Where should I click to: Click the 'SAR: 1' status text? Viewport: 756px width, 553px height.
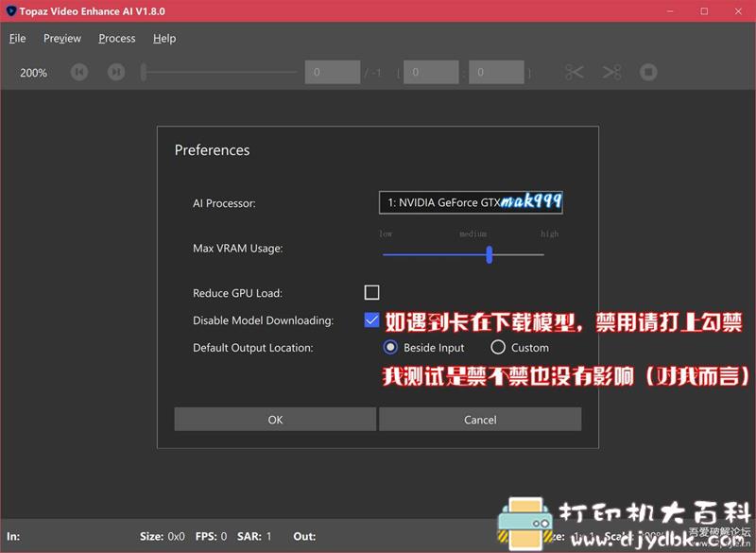pyautogui.click(x=254, y=536)
